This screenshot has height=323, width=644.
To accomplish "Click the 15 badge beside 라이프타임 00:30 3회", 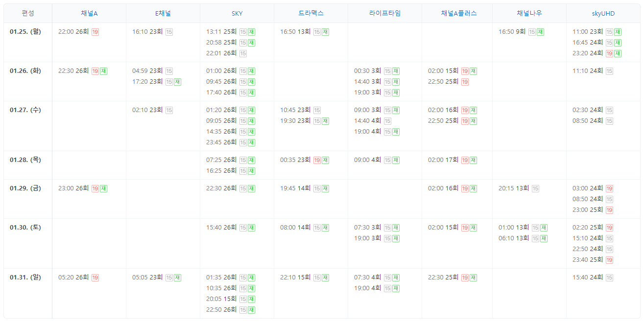I will pos(387,71).
